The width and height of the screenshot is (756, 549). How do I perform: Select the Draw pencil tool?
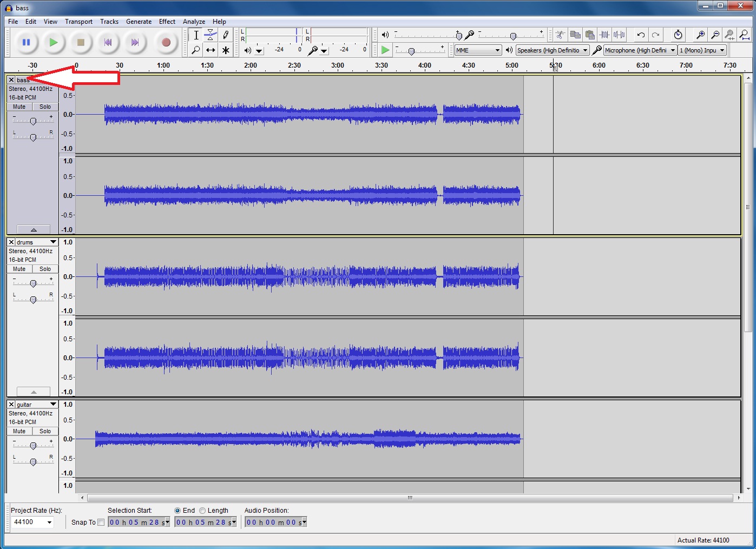click(x=226, y=35)
